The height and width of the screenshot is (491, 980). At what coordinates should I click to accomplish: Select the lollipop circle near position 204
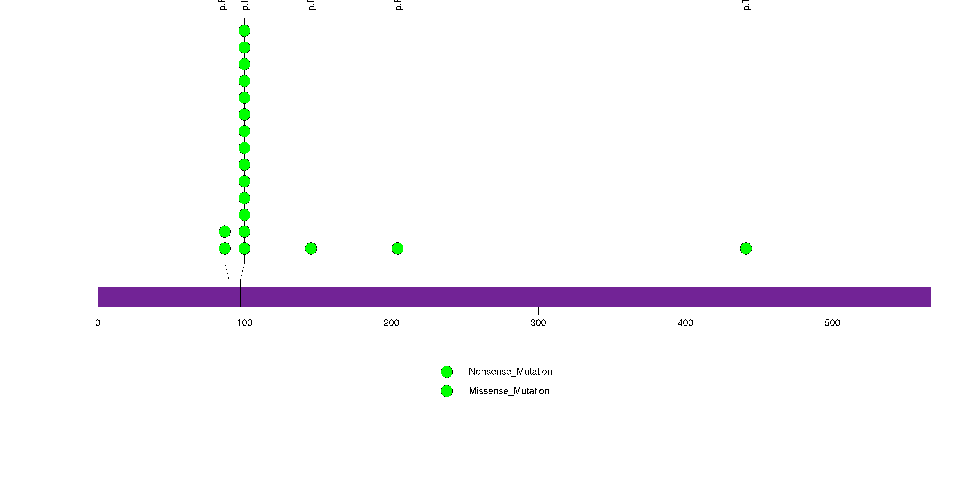point(398,248)
